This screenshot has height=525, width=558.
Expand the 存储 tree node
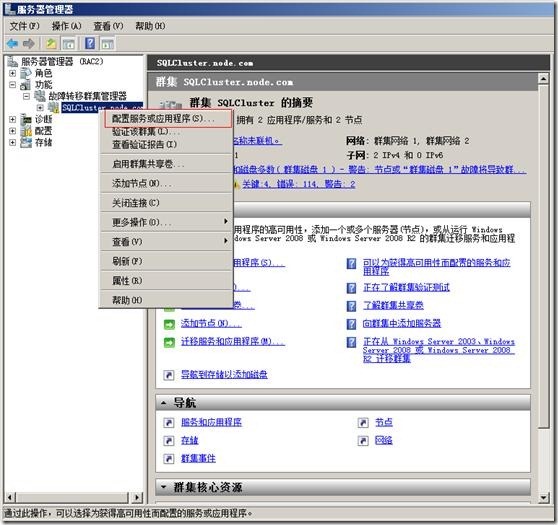(x=12, y=142)
